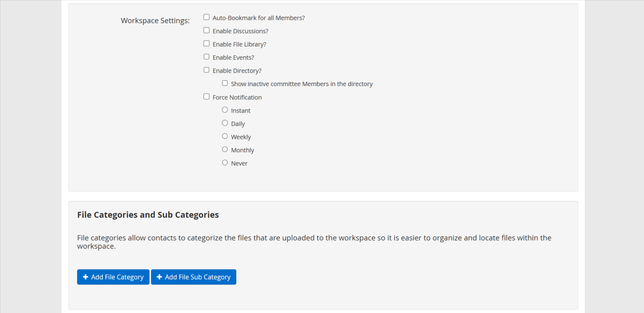The width and height of the screenshot is (644, 313).
Task: Choose the Daily notification radio button
Action: coord(225,123)
